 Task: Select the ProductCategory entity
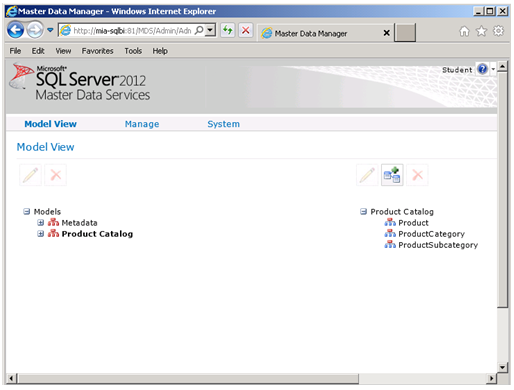click(x=431, y=234)
